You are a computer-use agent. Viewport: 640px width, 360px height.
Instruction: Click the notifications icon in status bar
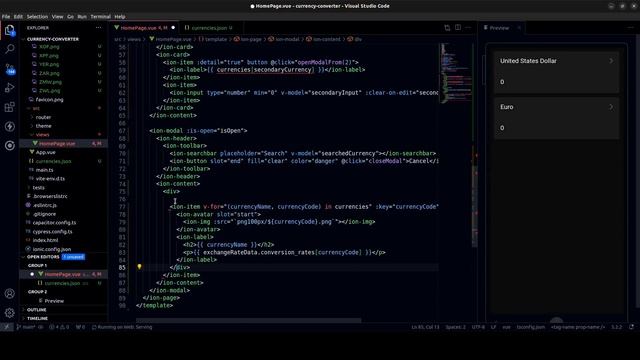tap(631, 327)
